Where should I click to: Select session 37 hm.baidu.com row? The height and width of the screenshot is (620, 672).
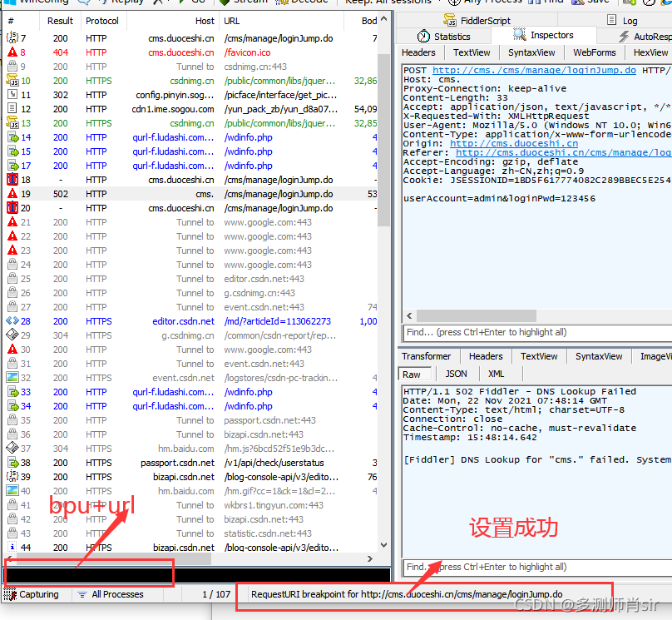tap(191, 449)
